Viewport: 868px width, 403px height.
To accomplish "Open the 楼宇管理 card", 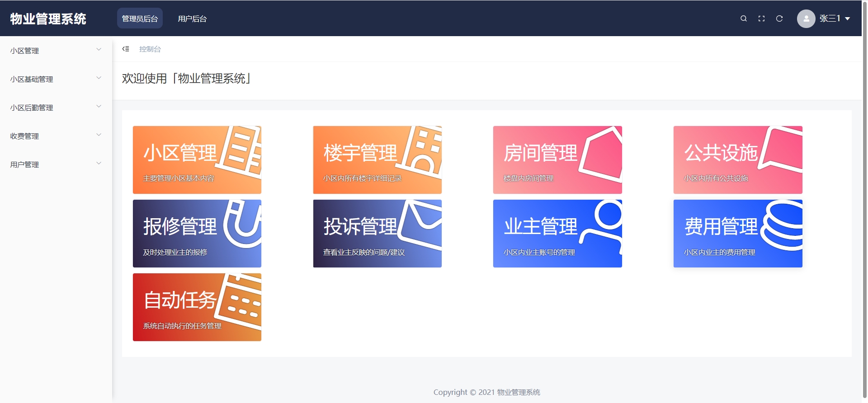I will coord(377,160).
